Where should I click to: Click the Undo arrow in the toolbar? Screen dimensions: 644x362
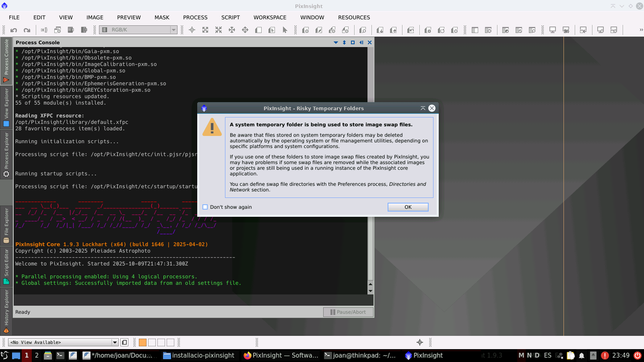(x=14, y=30)
